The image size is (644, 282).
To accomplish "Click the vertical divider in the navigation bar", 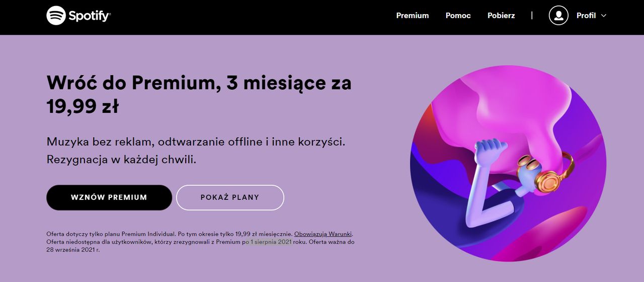I will (532, 16).
